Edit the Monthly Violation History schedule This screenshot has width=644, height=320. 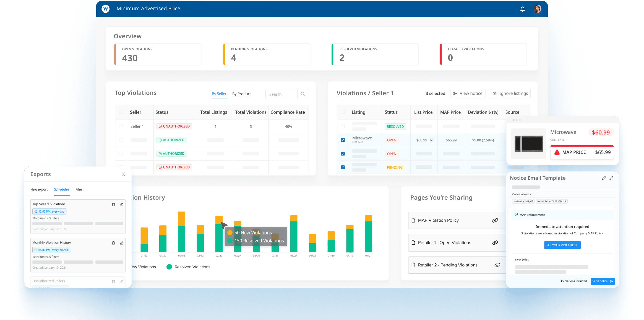coord(121,243)
